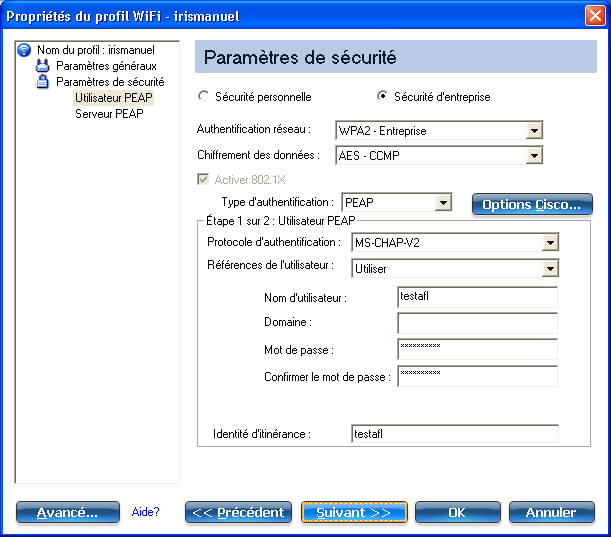Screen dimensions: 611x537
Task: Continue with the Suivant button
Action: (354, 512)
